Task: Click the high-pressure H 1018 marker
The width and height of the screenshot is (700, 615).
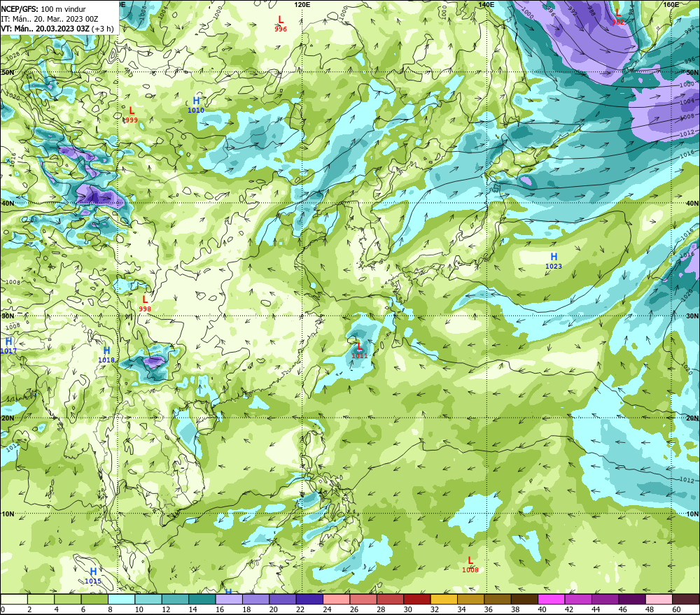Action: [106, 355]
